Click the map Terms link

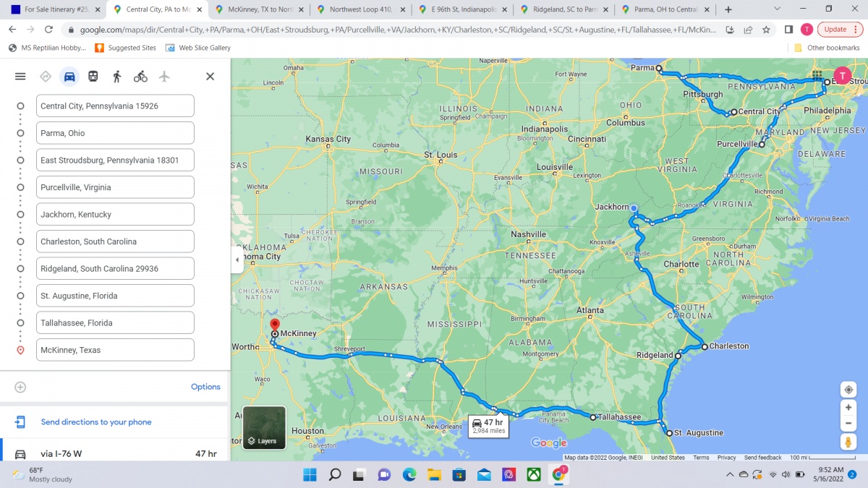[701, 458]
